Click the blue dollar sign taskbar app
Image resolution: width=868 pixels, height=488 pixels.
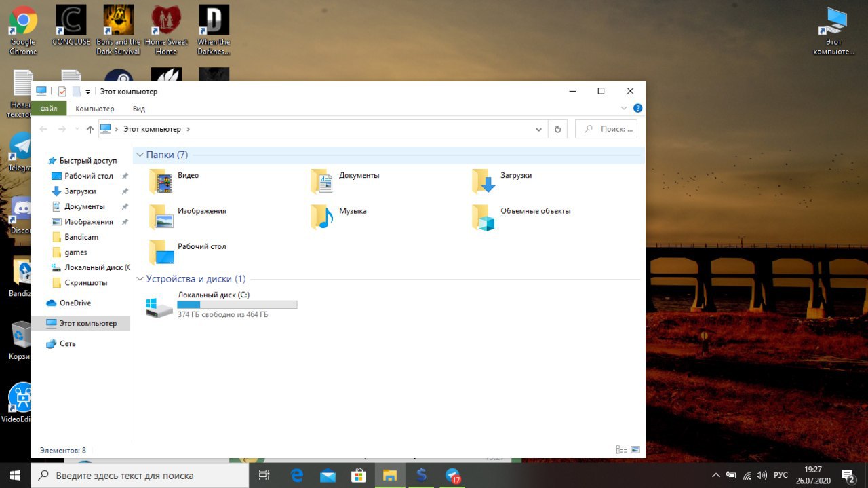click(421, 475)
